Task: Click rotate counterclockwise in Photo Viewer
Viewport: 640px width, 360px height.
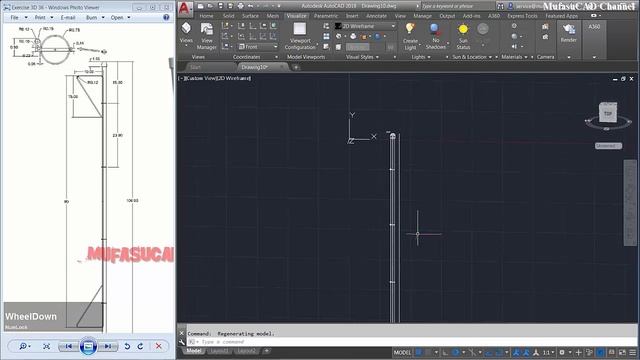Action: pos(127,346)
